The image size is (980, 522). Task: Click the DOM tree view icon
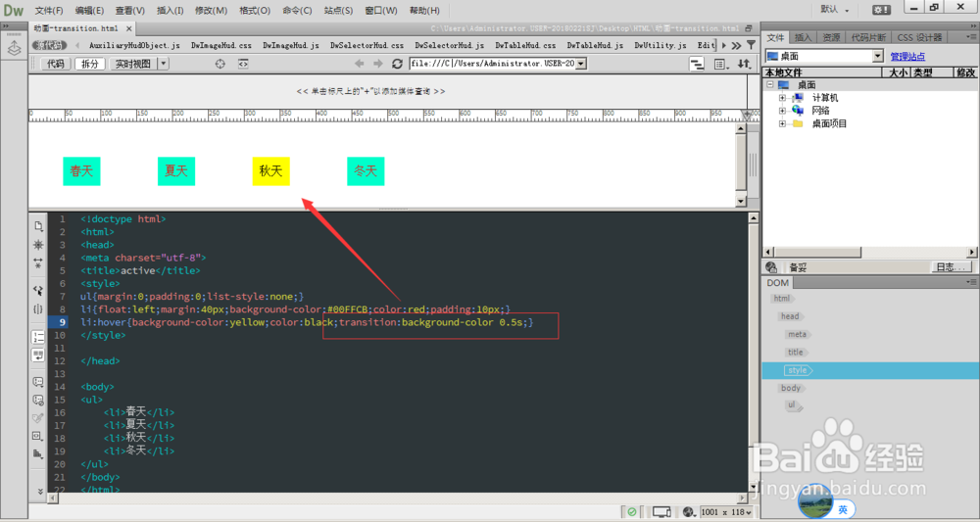[696, 64]
